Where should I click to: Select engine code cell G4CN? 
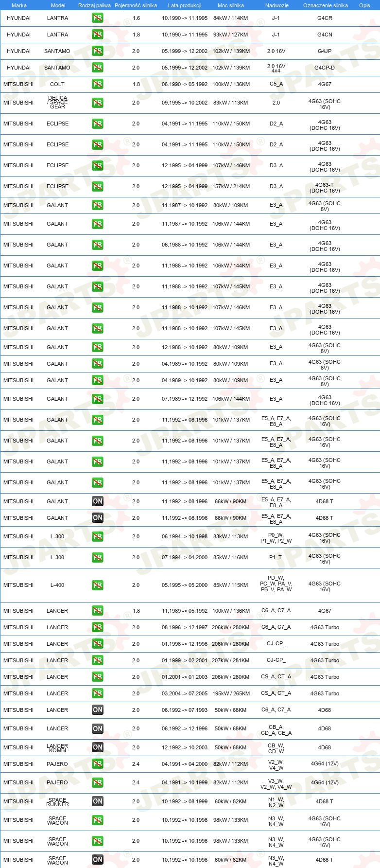(325, 35)
